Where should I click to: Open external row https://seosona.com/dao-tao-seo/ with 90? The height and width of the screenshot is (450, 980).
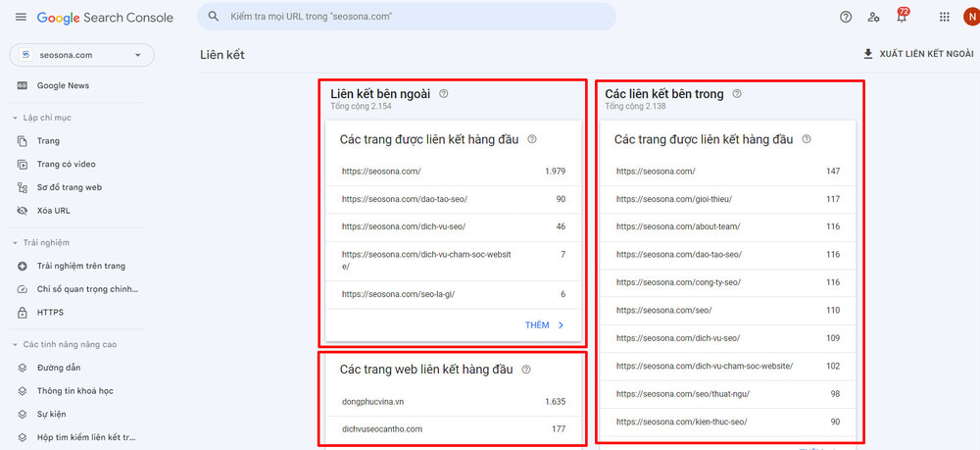(454, 199)
